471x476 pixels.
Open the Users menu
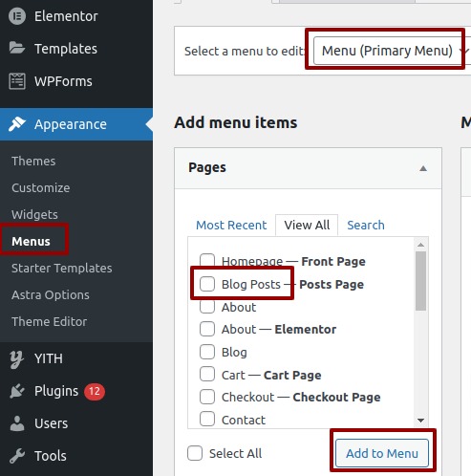[x=76, y=423]
